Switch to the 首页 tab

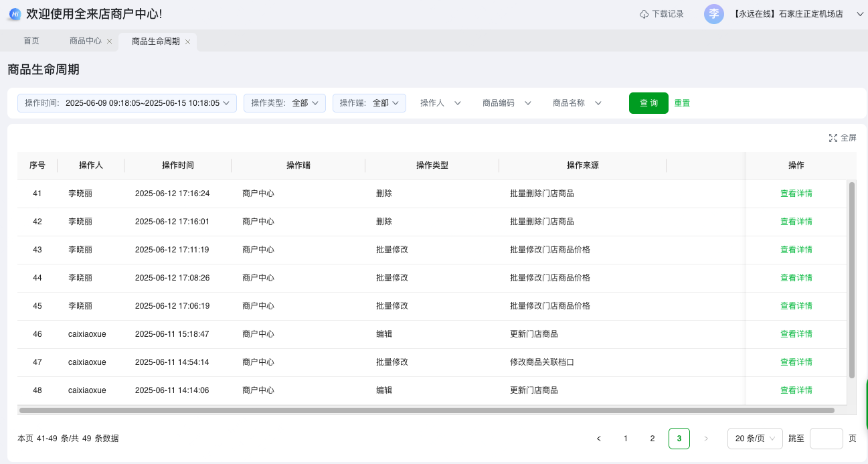(31, 41)
